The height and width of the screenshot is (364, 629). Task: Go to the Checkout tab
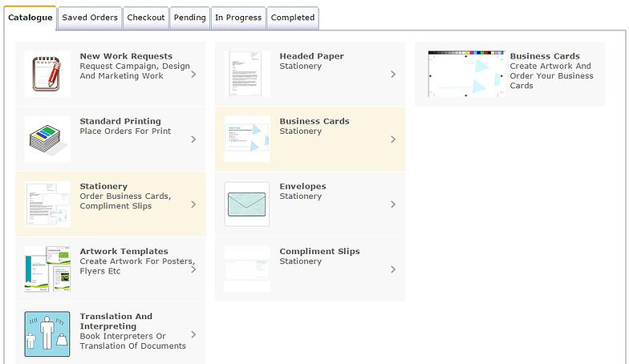(146, 18)
